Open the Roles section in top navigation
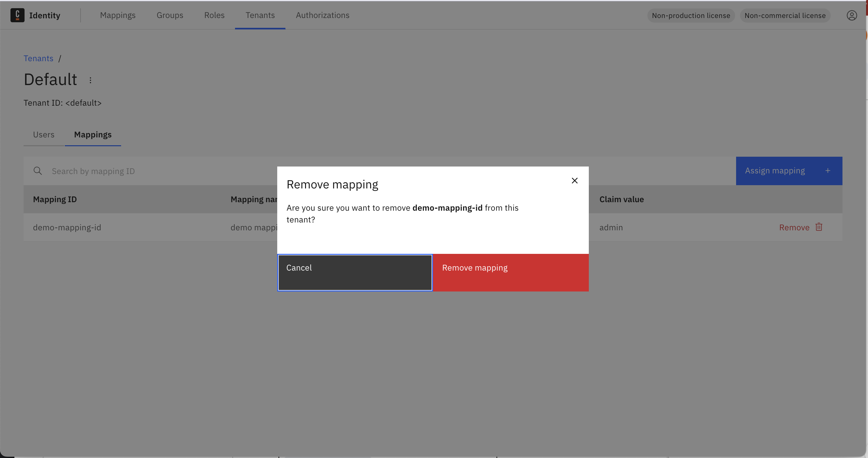 tap(214, 15)
